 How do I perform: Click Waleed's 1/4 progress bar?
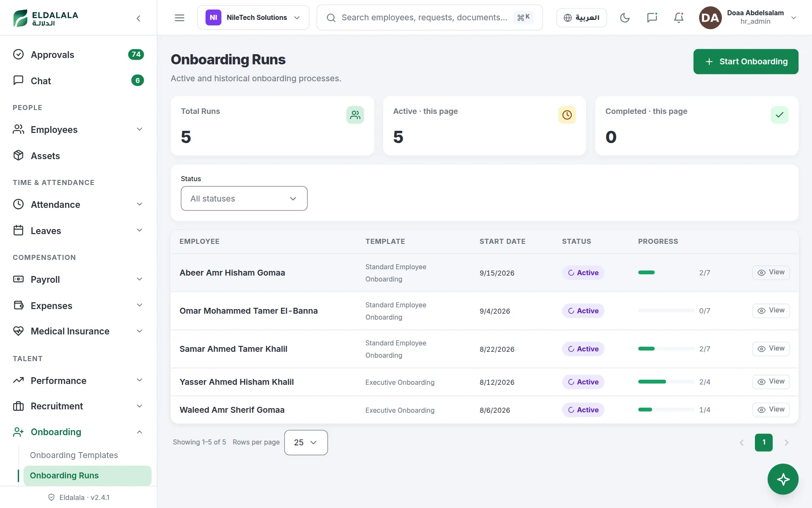666,410
